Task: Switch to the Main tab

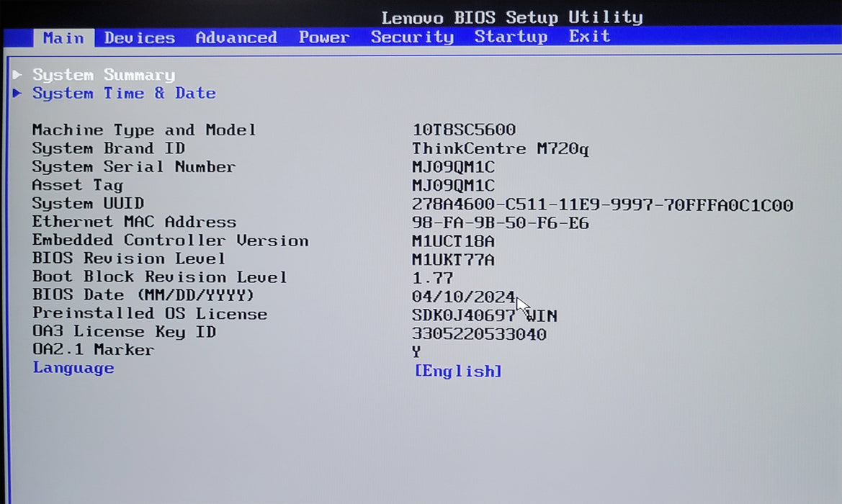Action: coord(63,37)
